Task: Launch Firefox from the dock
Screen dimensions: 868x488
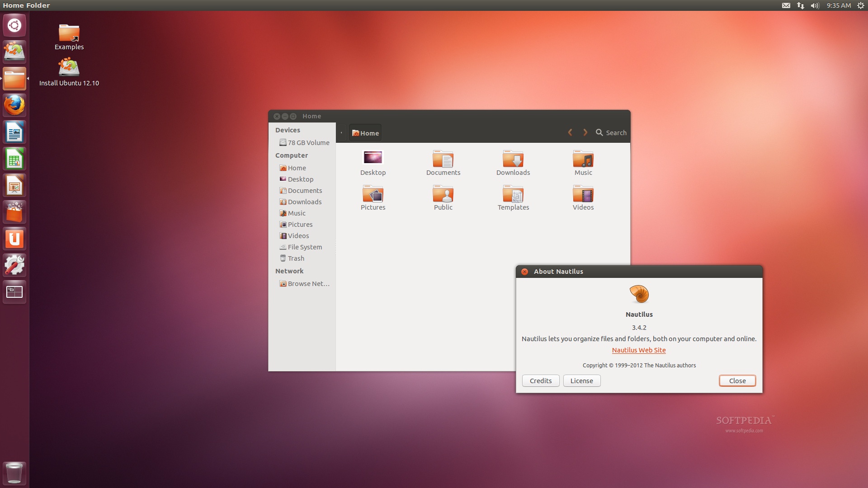Action: (14, 105)
